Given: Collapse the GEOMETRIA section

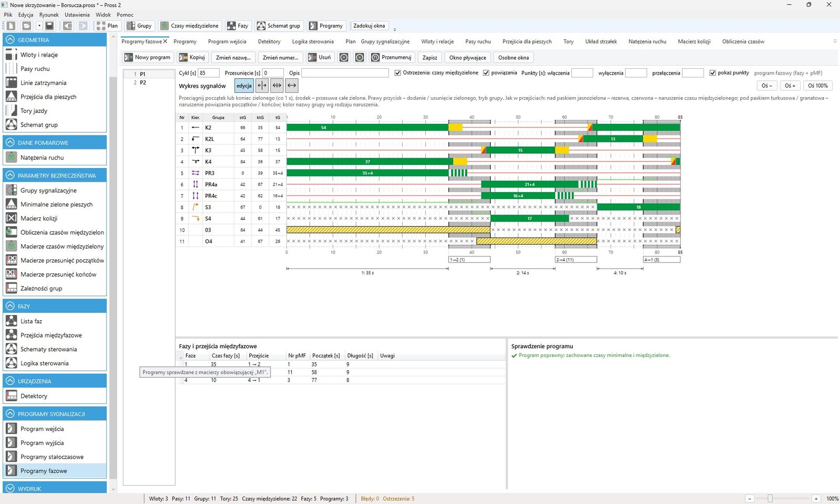Looking at the screenshot, I should point(10,40).
